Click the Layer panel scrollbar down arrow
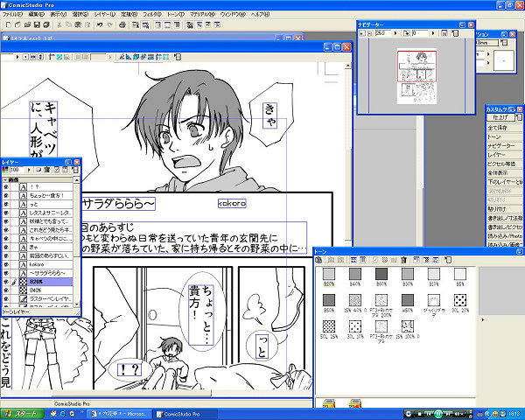The height and width of the screenshot is (420, 525). click(x=77, y=304)
